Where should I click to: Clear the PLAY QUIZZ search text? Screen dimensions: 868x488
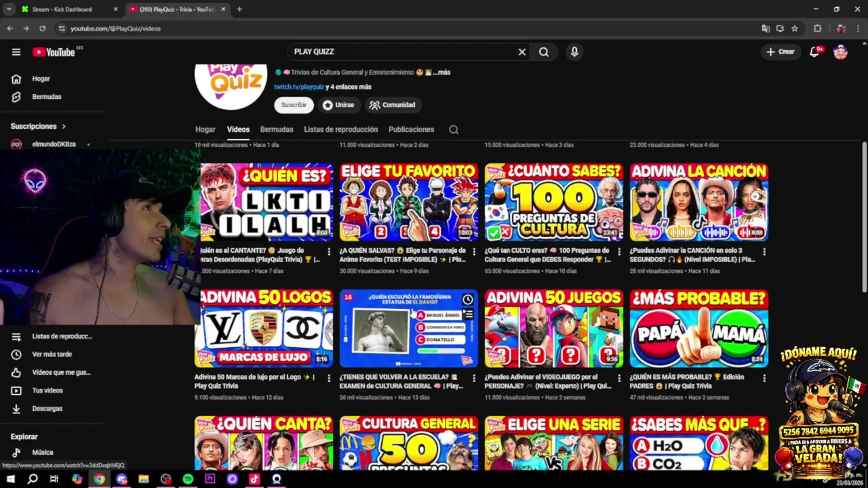522,52
